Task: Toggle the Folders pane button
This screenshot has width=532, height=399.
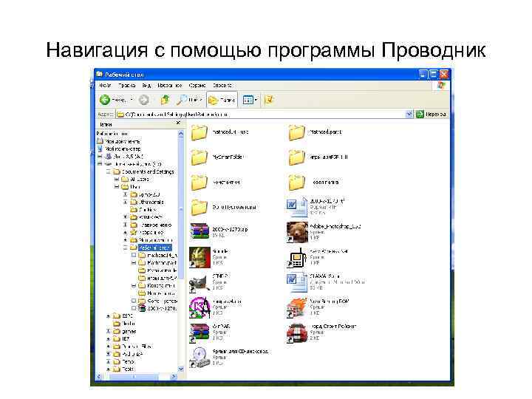Action: tap(222, 100)
